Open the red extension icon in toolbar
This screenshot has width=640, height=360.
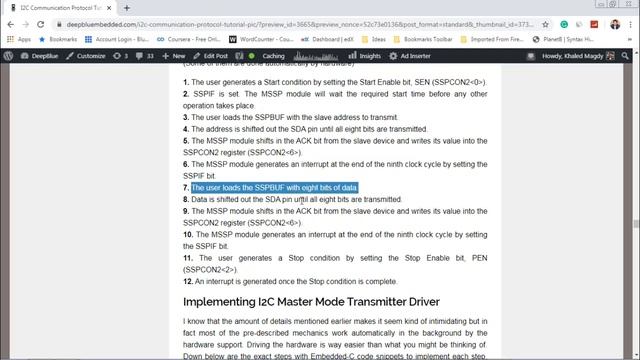(x=594, y=24)
